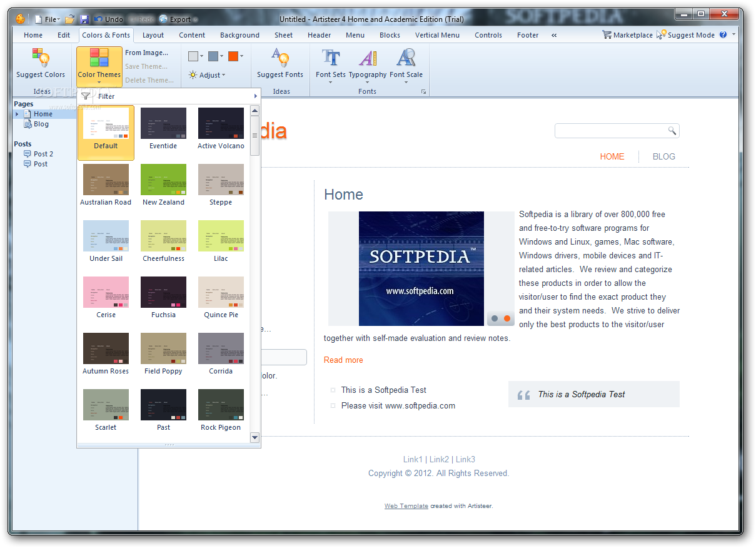Viewport: 756px width, 548px height.
Task: Switch to the Edit ribbon tab
Action: 64,35
